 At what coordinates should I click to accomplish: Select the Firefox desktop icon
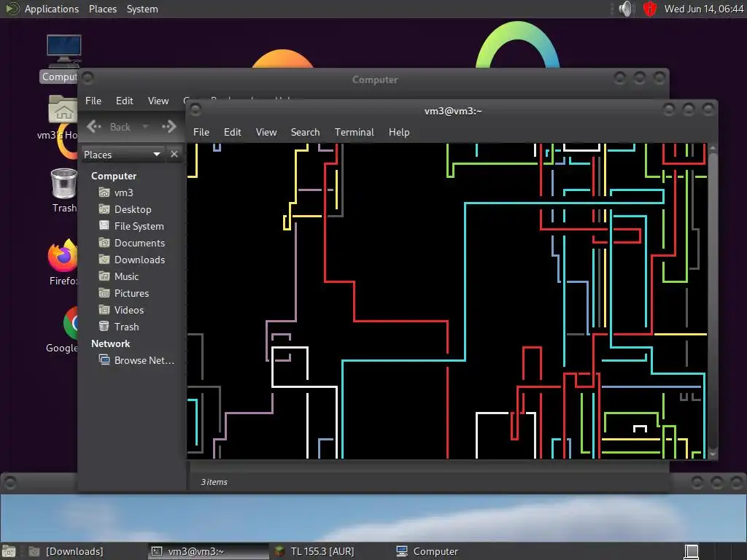click(63, 262)
